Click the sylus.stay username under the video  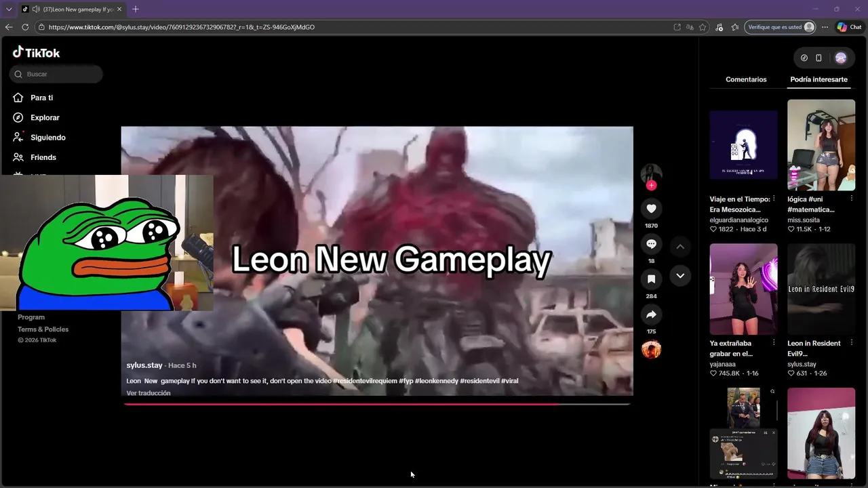coord(144,365)
